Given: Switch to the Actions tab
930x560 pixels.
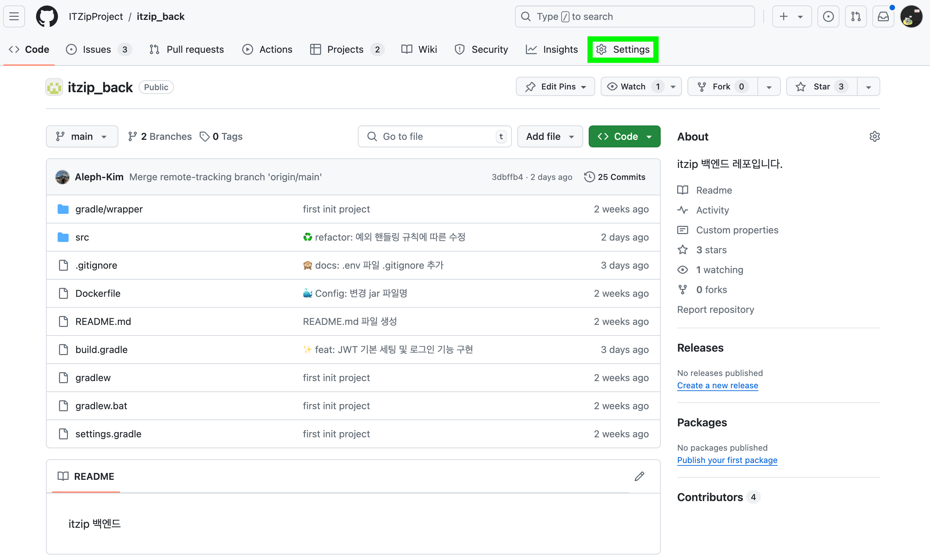Looking at the screenshot, I should 267,49.
